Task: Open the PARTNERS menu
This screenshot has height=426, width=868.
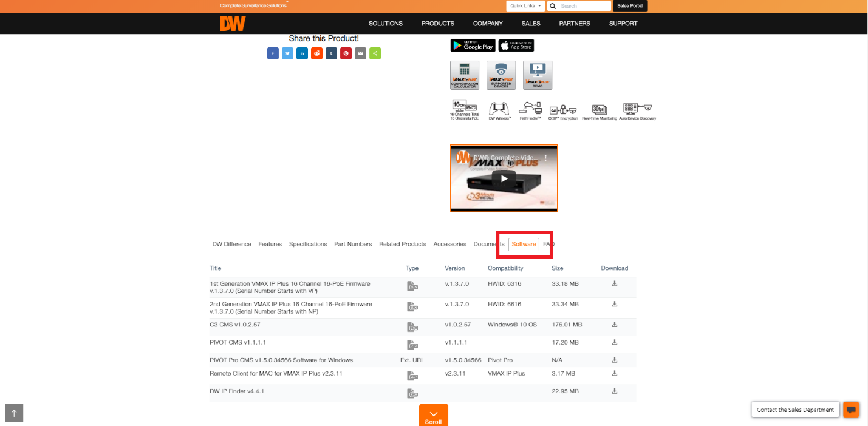Action: click(575, 24)
